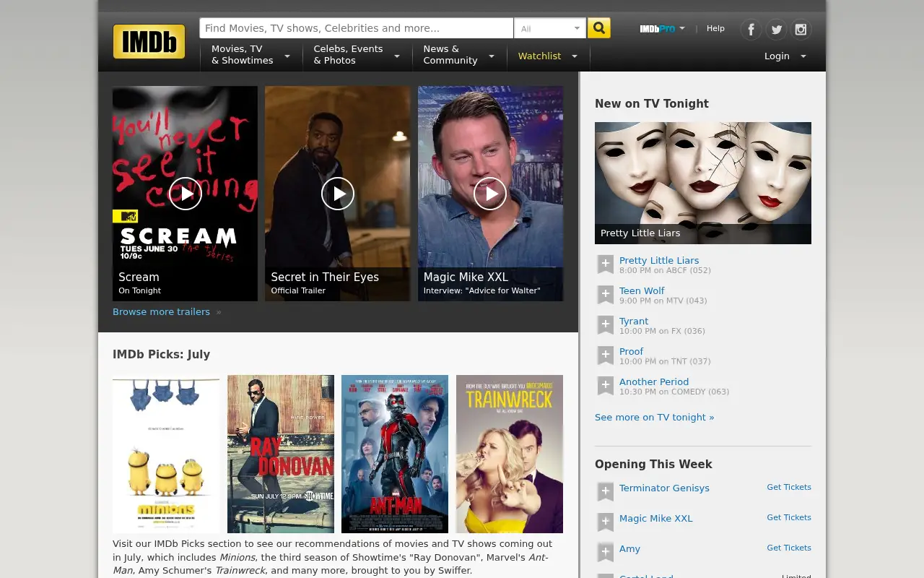Open the Tyrant show link

click(634, 321)
